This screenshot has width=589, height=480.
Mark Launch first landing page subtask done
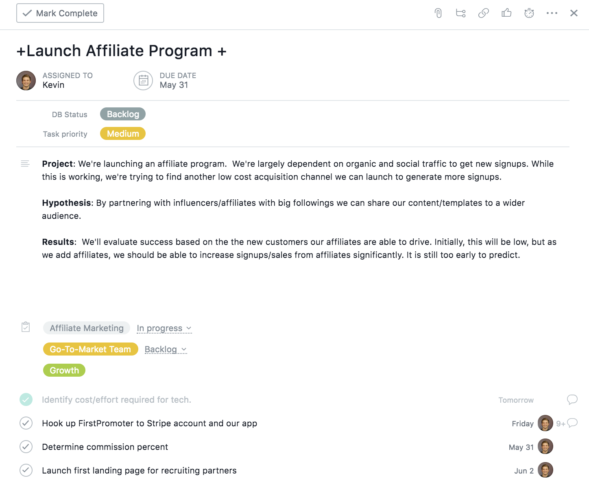[26, 470]
